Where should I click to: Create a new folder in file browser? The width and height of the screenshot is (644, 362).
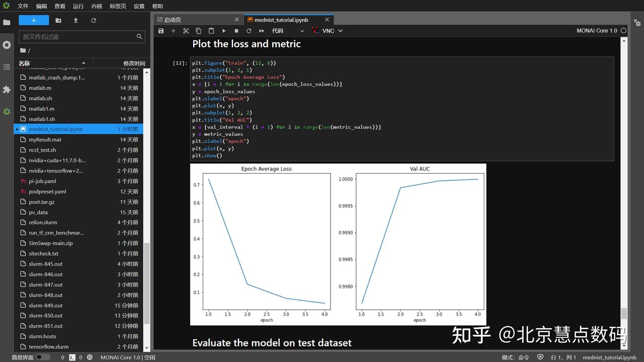58,21
